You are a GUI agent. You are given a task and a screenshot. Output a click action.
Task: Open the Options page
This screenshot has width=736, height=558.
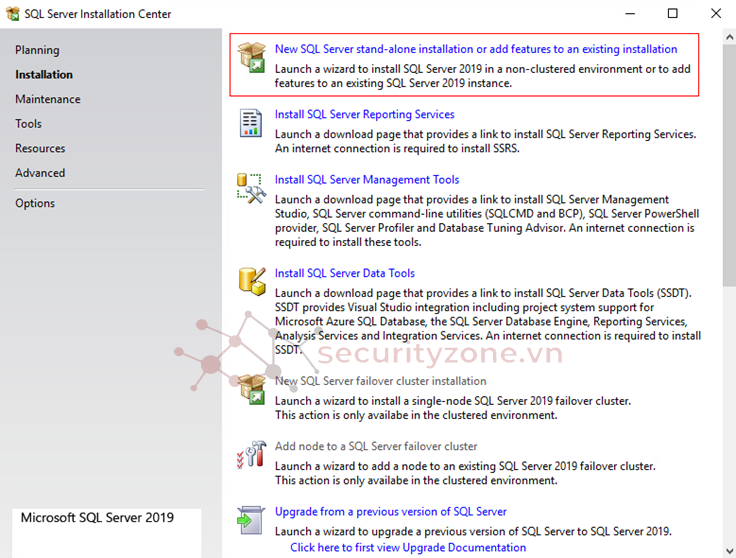pos(35,203)
